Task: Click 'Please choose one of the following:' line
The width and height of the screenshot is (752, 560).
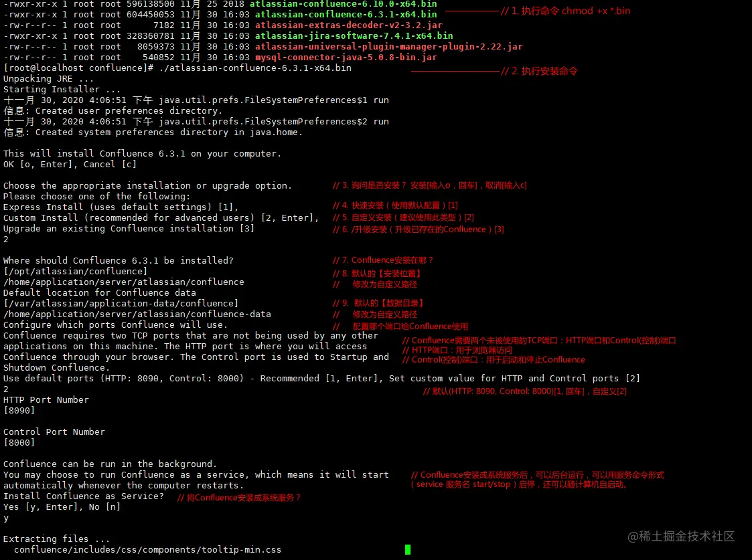Action: (96, 197)
